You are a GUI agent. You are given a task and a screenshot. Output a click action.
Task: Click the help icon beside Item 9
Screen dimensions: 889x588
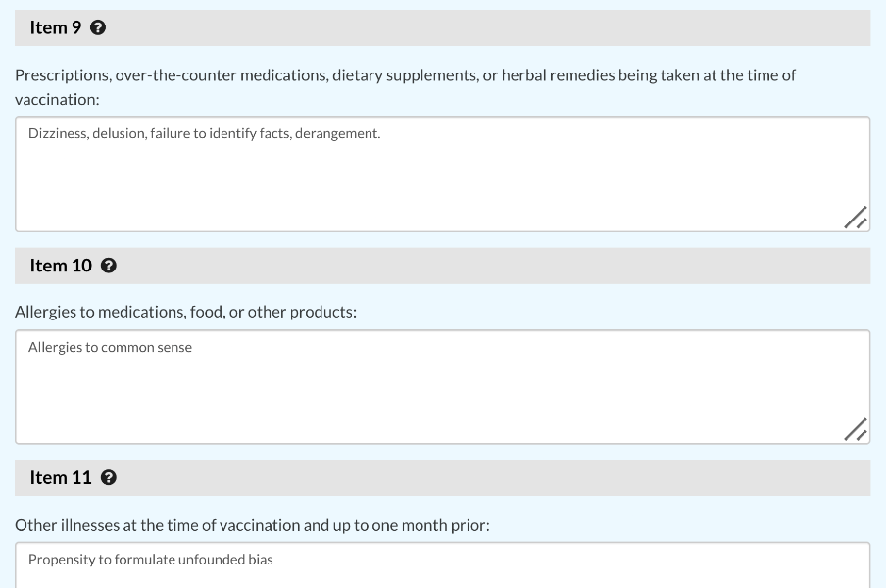[98, 28]
